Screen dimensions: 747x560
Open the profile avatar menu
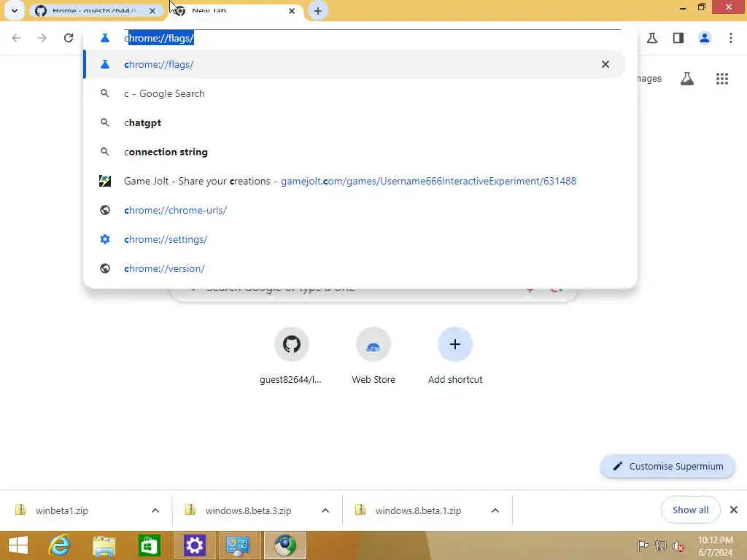pyautogui.click(x=705, y=38)
